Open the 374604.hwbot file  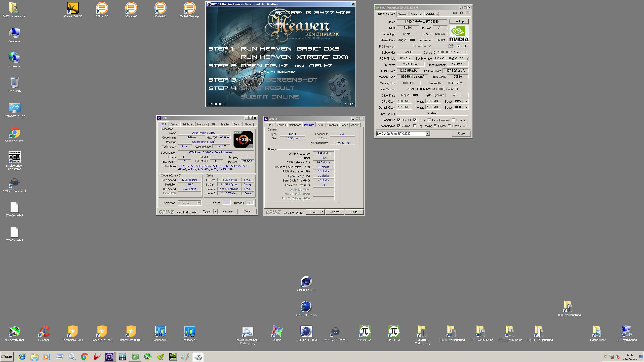[x=14, y=209]
